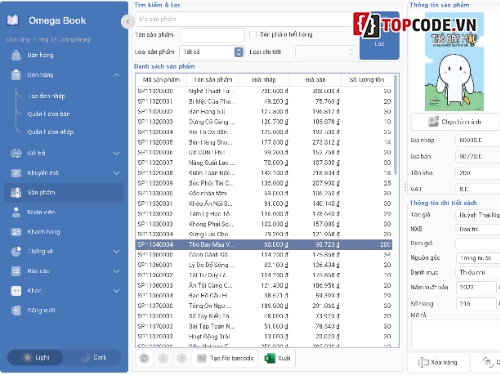This screenshot has width=500, height=375.
Task: Switch to Light theme
Action: pyautogui.click(x=35, y=357)
